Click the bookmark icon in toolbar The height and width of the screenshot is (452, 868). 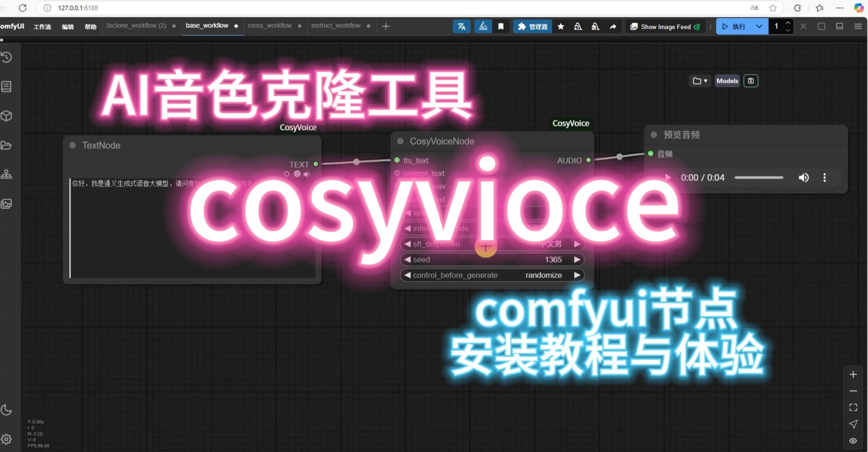pyautogui.click(x=501, y=26)
